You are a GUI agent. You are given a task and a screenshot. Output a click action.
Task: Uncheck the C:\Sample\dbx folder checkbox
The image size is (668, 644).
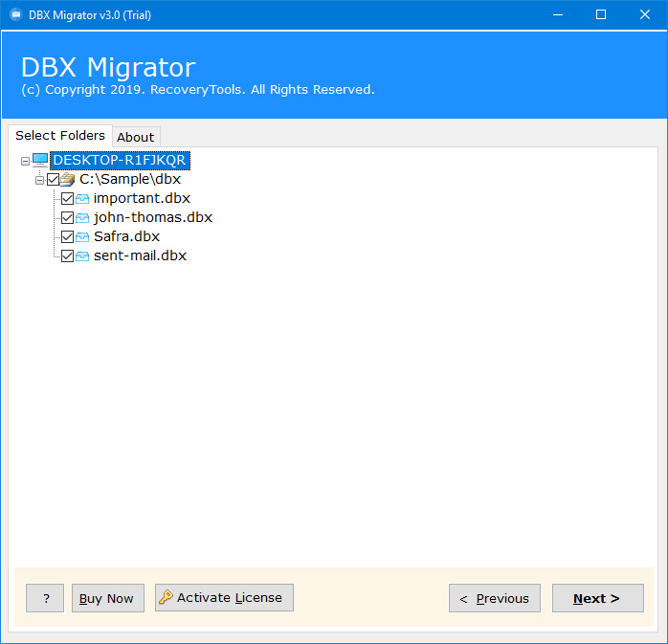coord(54,179)
